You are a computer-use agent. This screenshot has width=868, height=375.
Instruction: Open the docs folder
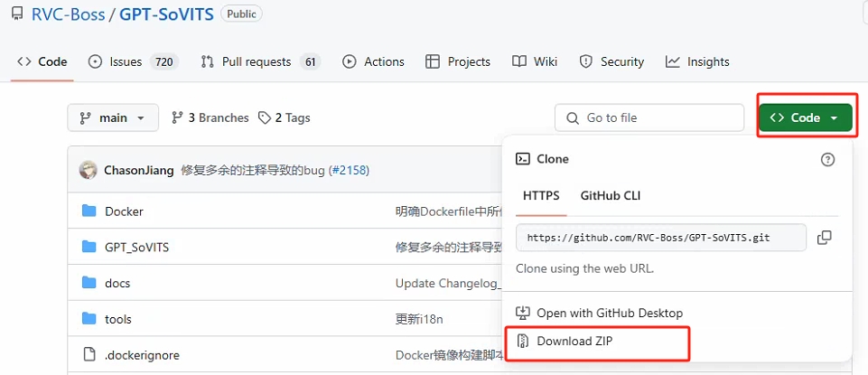point(117,283)
